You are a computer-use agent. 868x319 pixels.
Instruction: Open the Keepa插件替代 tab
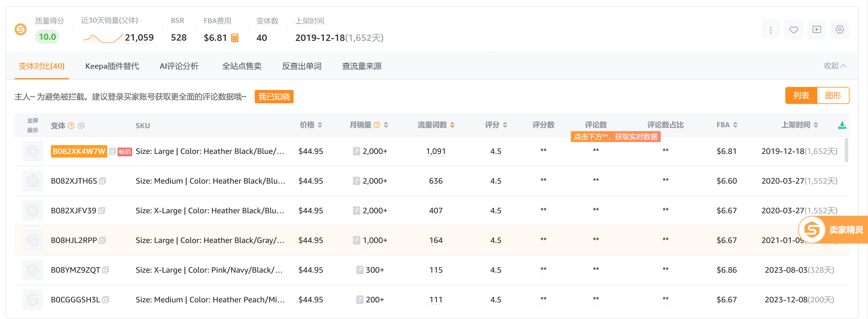pos(112,66)
